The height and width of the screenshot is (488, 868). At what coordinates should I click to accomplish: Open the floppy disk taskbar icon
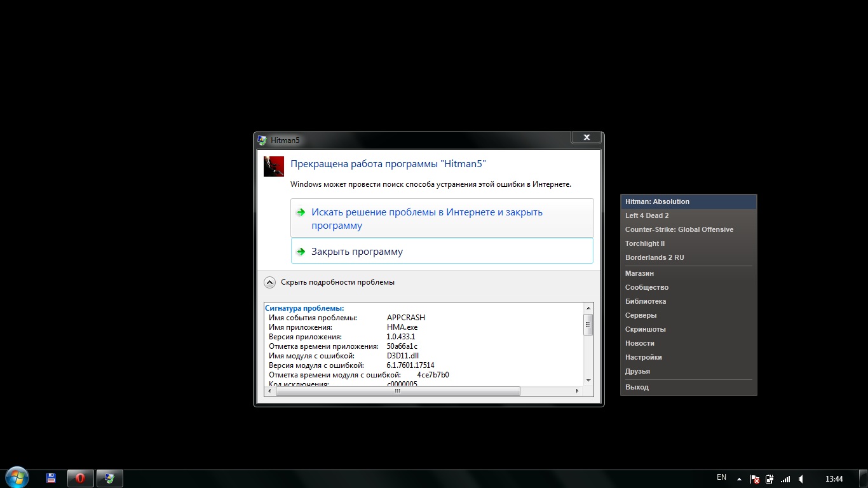pyautogui.click(x=51, y=478)
